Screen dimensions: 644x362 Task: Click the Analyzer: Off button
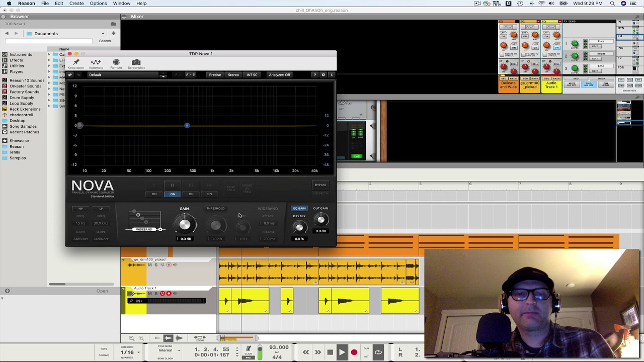(x=280, y=75)
